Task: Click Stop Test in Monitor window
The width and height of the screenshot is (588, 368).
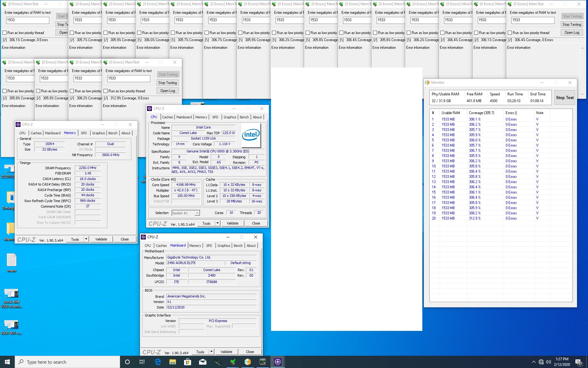Action: coord(565,98)
